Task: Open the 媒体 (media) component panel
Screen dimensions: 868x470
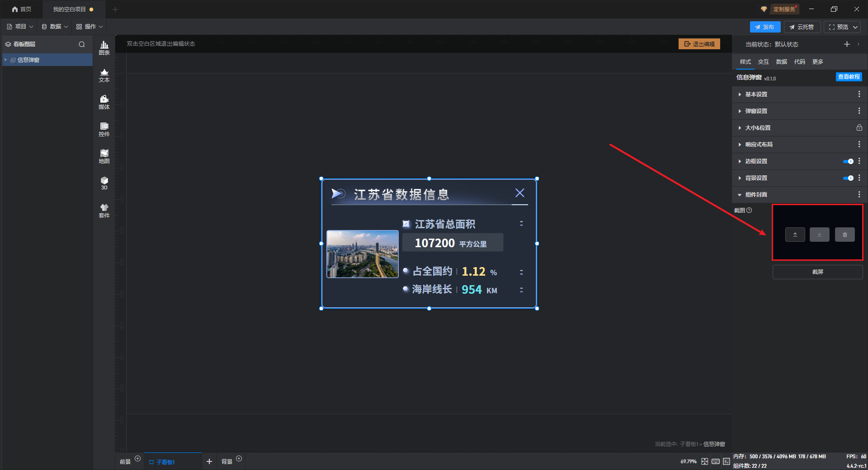Action: click(x=104, y=103)
